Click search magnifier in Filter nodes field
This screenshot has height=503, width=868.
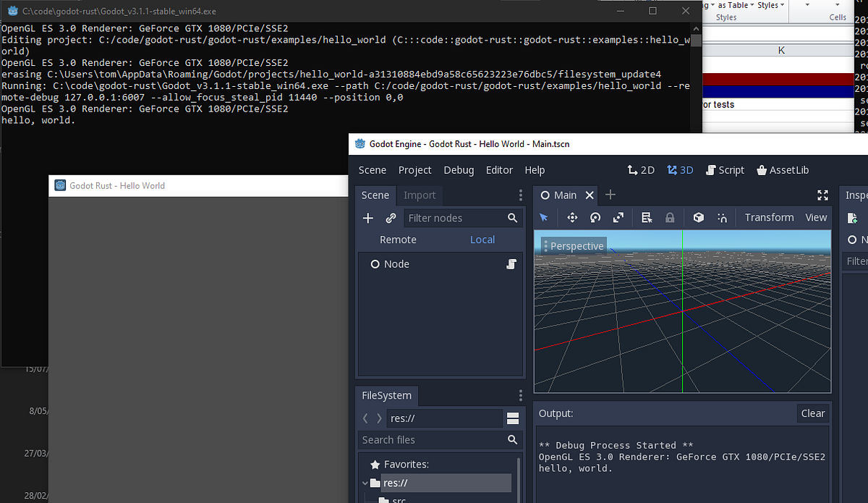(x=513, y=218)
